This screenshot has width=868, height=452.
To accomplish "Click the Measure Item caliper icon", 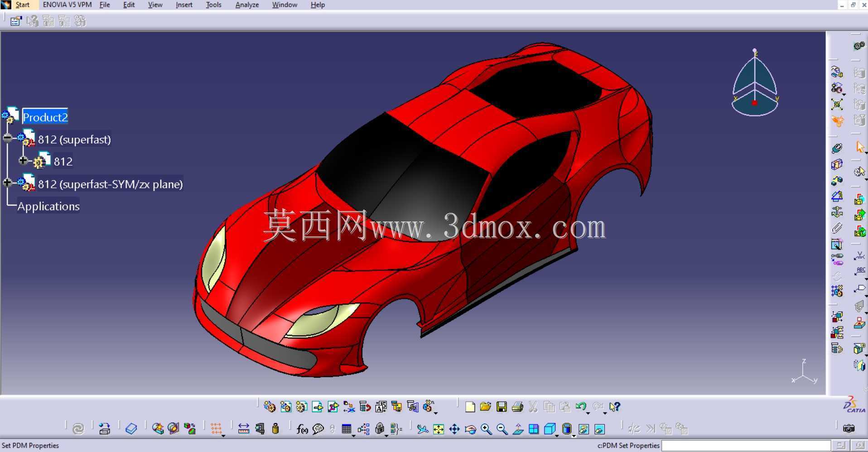I will tap(260, 429).
